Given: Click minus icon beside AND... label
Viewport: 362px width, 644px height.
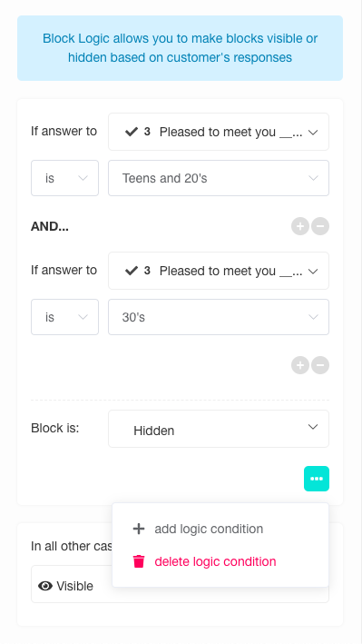Looking at the screenshot, I should pos(320,226).
